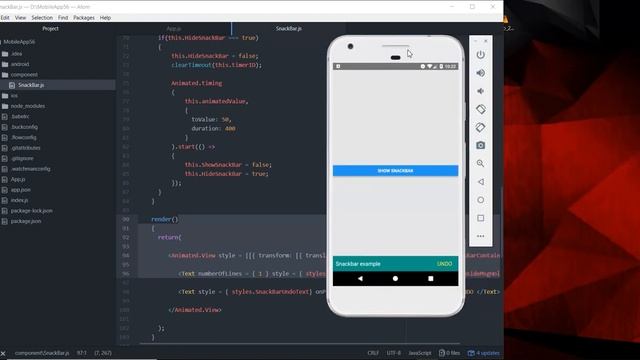Open App.js from the project tree
The height and width of the screenshot is (360, 640).
point(18,179)
